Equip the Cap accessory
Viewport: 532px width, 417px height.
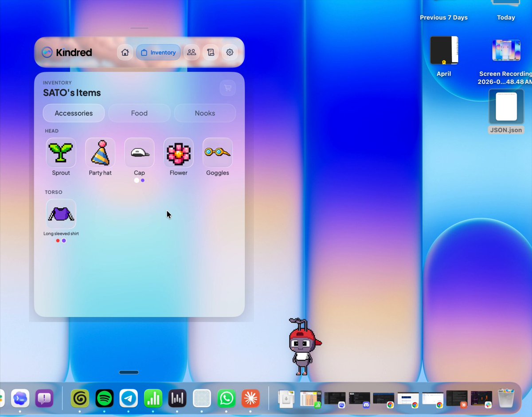[x=139, y=152]
